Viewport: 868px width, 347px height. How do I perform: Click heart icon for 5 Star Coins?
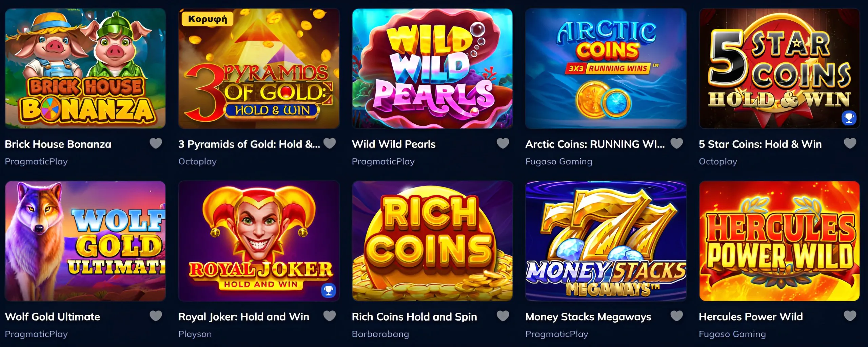point(850,144)
